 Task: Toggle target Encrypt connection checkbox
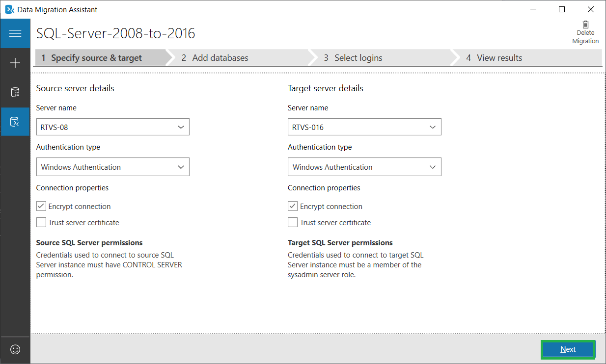293,207
